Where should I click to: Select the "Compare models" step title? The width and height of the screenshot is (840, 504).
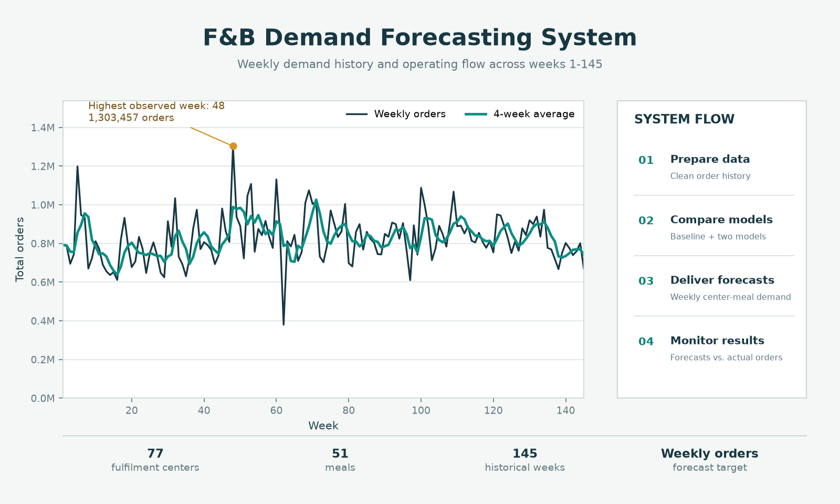click(x=721, y=220)
